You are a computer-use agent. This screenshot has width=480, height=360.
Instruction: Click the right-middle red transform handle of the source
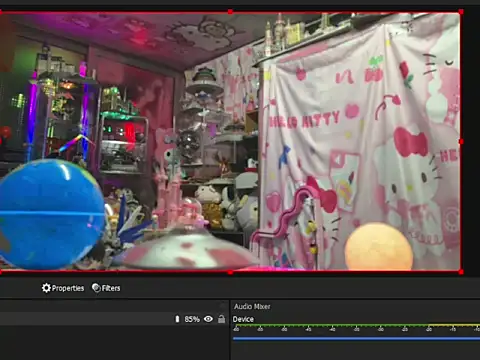pos(461,142)
